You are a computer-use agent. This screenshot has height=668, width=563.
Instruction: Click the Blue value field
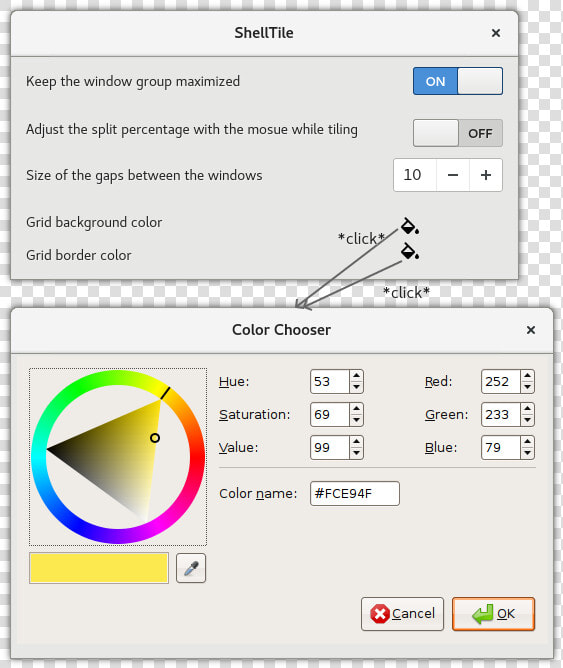tap(501, 447)
